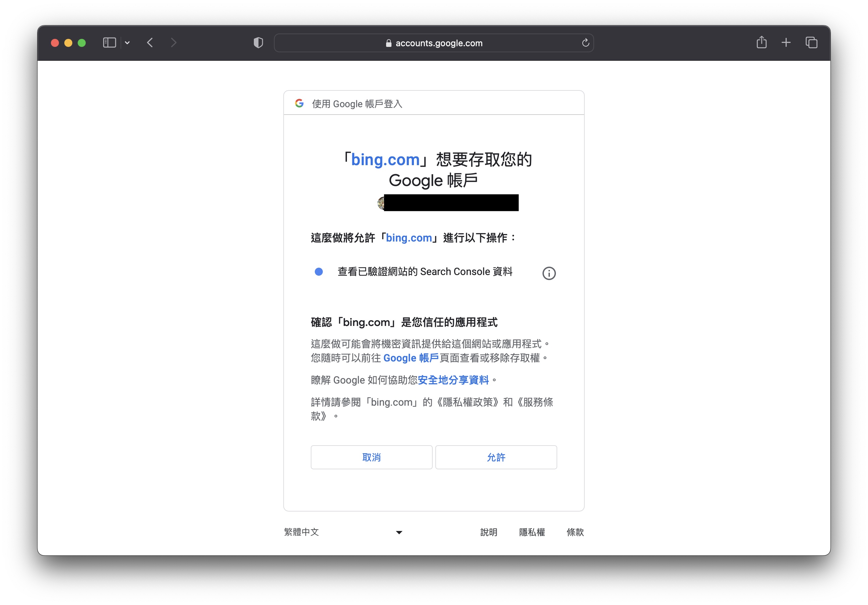868x605 pixels.
Task: Open the 安全地分享資料 link
Action: tap(453, 380)
